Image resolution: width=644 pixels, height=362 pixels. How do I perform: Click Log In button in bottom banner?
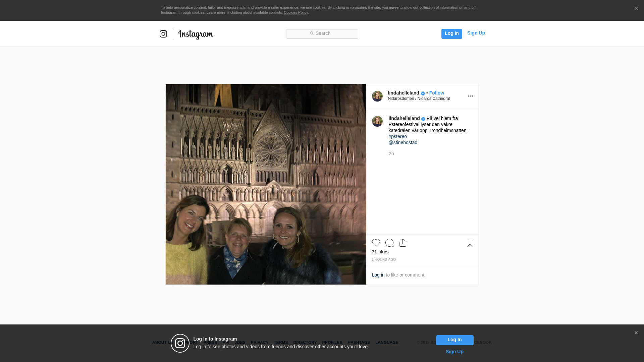pos(454,340)
